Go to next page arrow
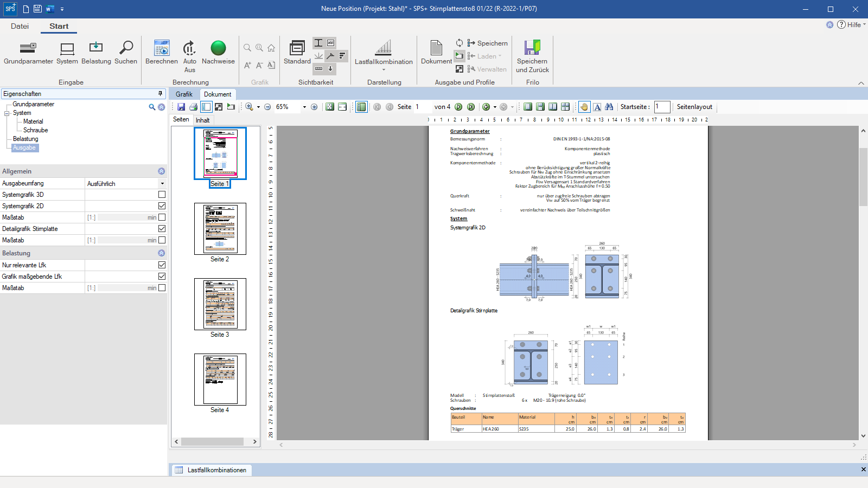868x488 pixels. click(x=458, y=107)
